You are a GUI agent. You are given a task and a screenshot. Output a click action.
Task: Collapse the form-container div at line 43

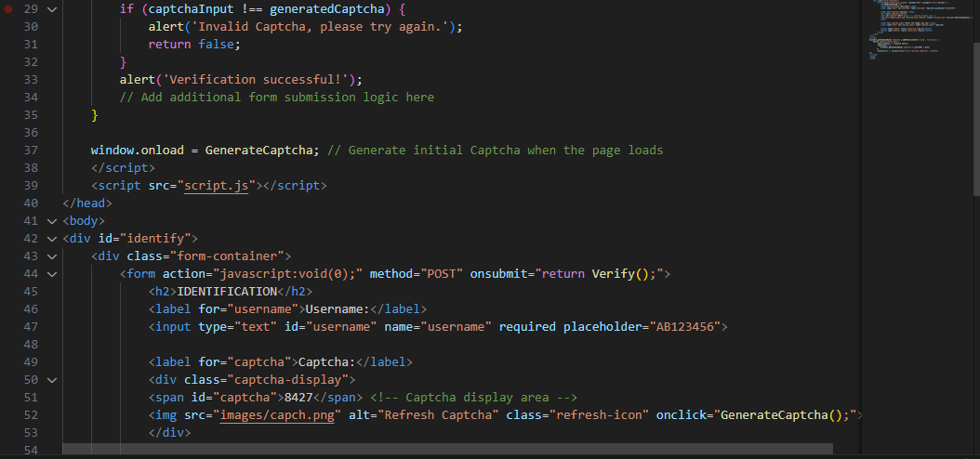point(51,256)
